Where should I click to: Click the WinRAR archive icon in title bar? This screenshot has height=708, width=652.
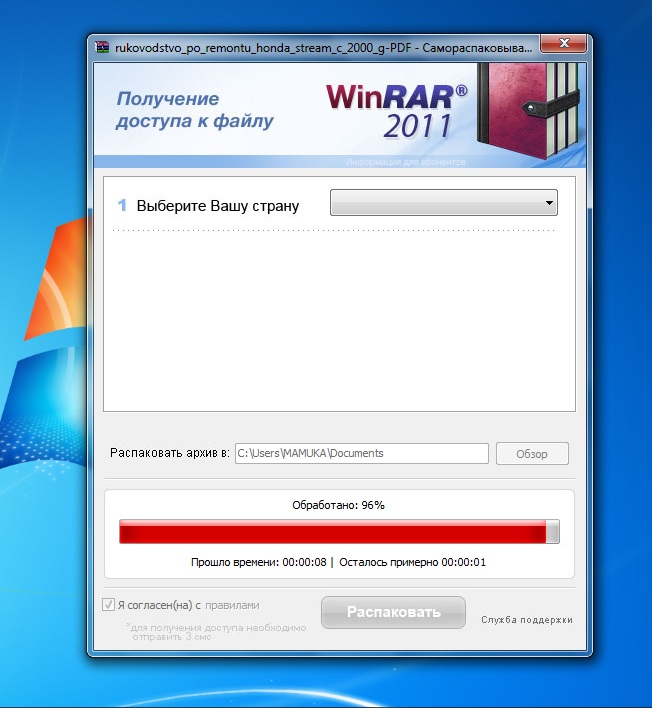click(102, 47)
